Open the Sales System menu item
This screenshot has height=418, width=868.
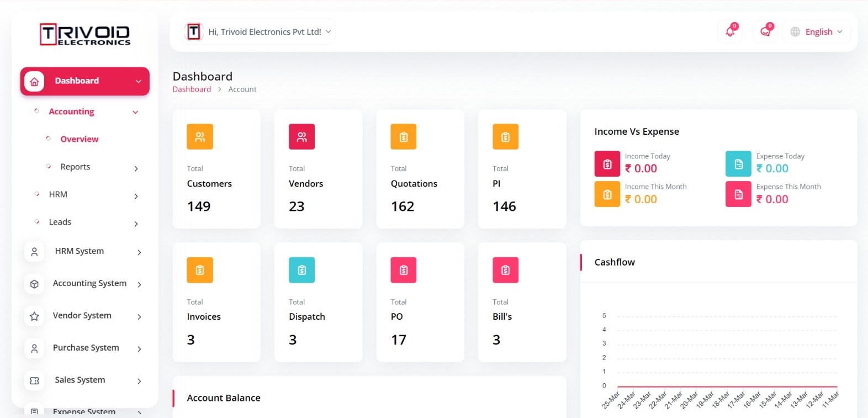[x=80, y=380]
